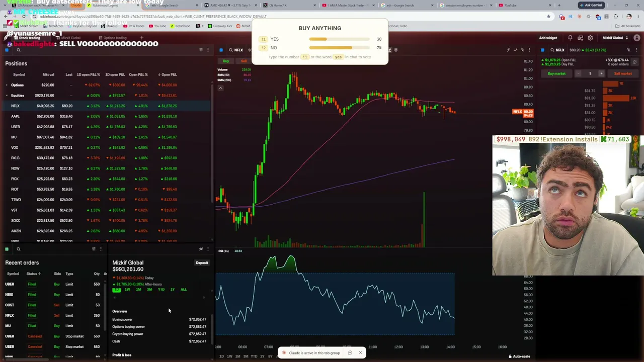Open account widget three-dot menu
The width and height of the screenshot is (644, 362).
point(208,249)
